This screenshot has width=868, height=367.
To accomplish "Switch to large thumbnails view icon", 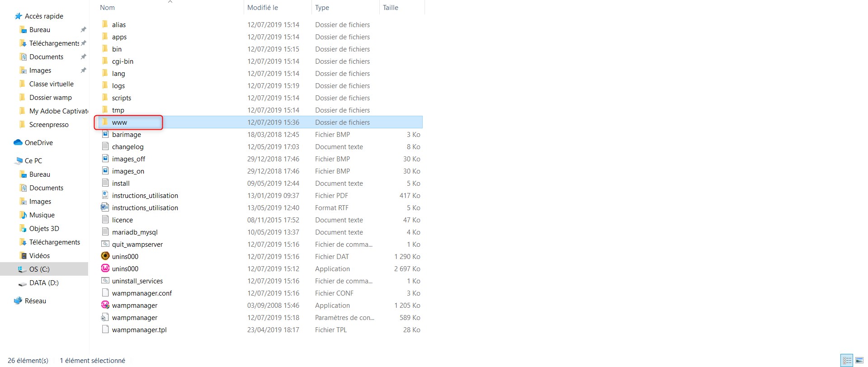I will click(859, 361).
